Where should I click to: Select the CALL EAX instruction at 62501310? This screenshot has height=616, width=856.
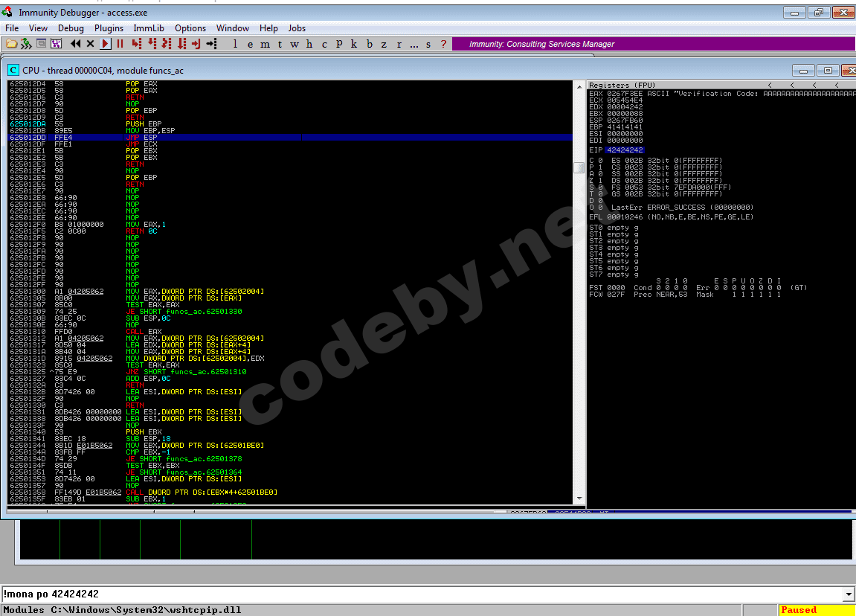[x=291, y=332]
